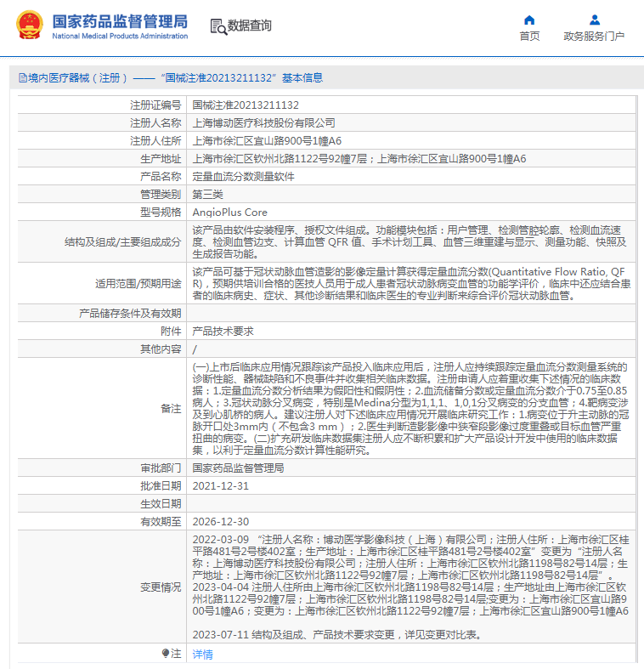Viewport: 644px width, 669px height.
Task: Click the 注册人名称 label
Action: click(x=155, y=123)
